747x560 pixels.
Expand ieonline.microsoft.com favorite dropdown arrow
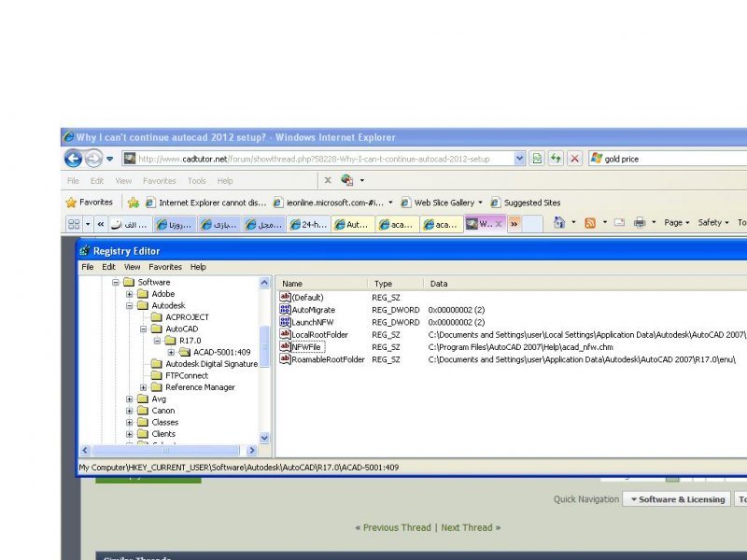pos(390,203)
